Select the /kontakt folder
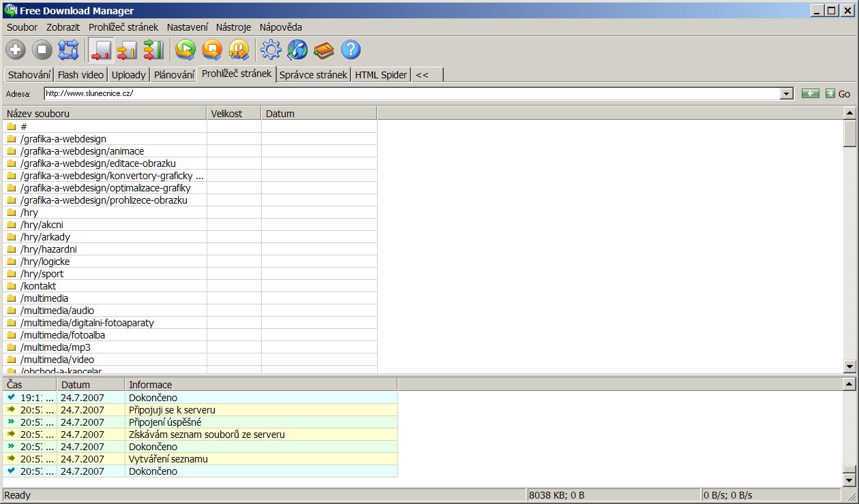Viewport: 859px width, 504px height. 190,286
